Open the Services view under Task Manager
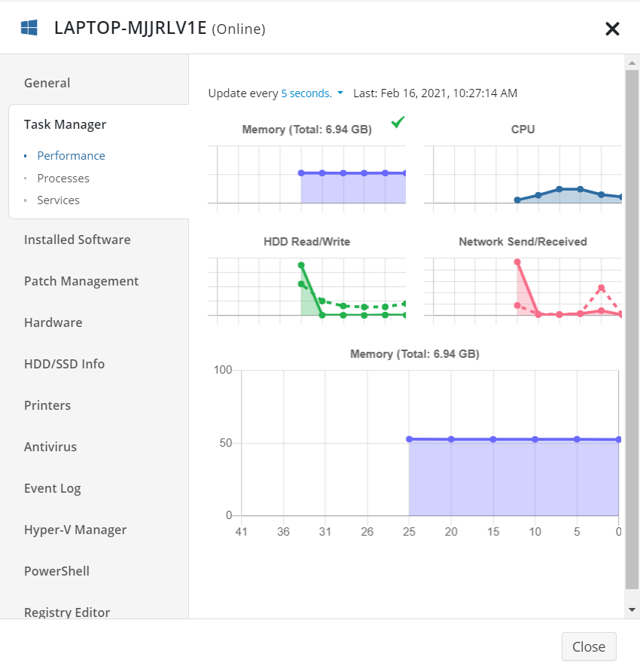This screenshot has width=640, height=672. point(58,200)
